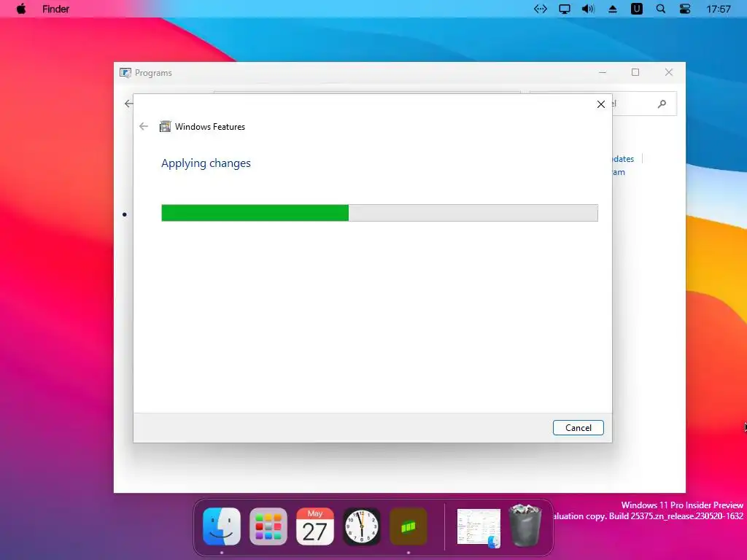Click the search field in Programs window
747x560 pixels.
point(643,104)
